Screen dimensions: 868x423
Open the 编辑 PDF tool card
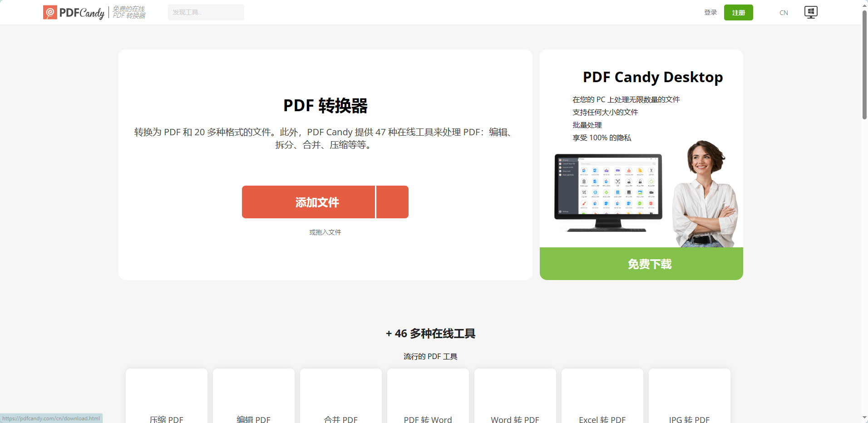(x=254, y=396)
